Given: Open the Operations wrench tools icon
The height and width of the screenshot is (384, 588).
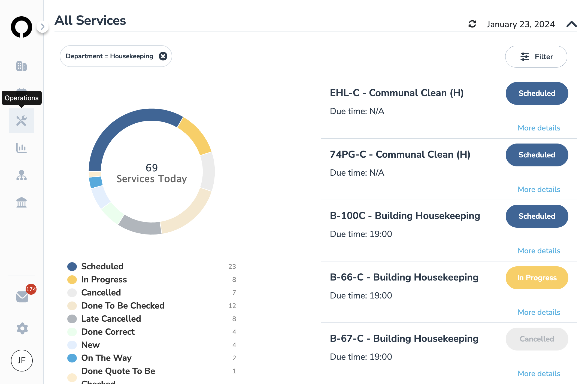Looking at the screenshot, I should pyautogui.click(x=22, y=121).
